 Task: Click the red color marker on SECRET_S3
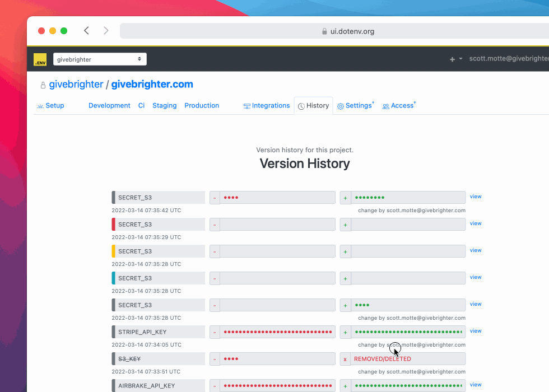114,225
